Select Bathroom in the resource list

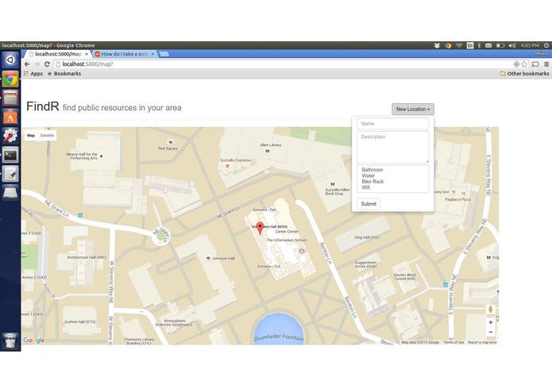[373, 170]
